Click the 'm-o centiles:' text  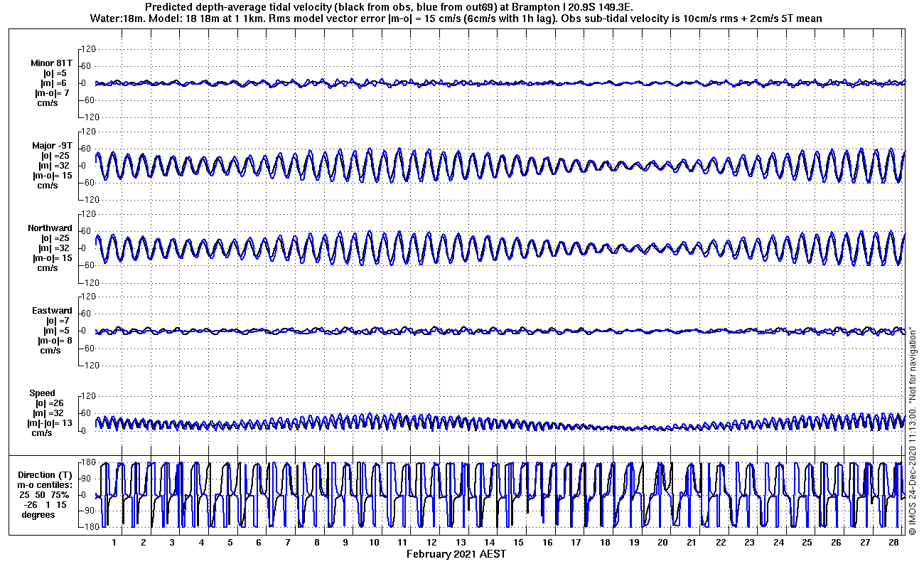point(45,485)
